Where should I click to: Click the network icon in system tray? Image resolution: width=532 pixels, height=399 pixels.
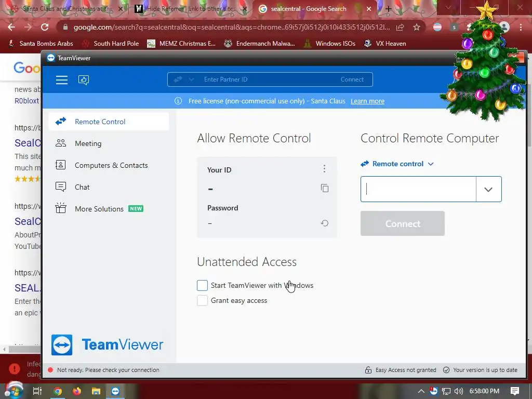[446, 391]
